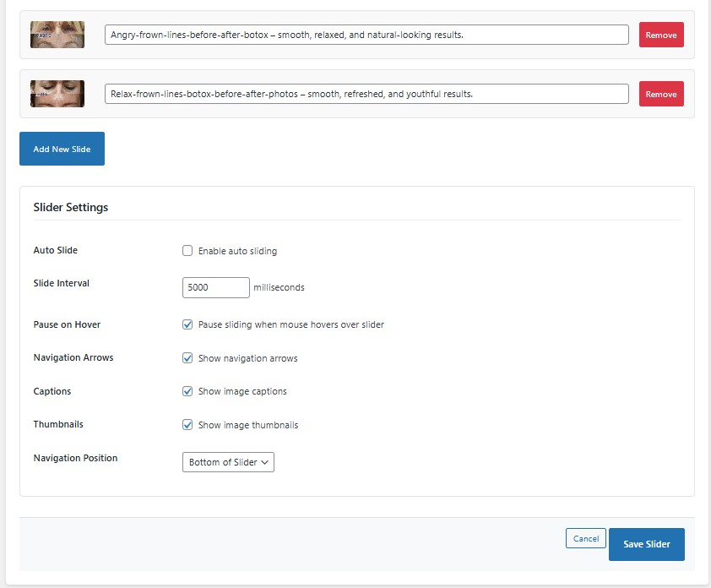This screenshot has width=711, height=588.
Task: Click the 'Show image thumbnails' label text
Action: coord(247,425)
